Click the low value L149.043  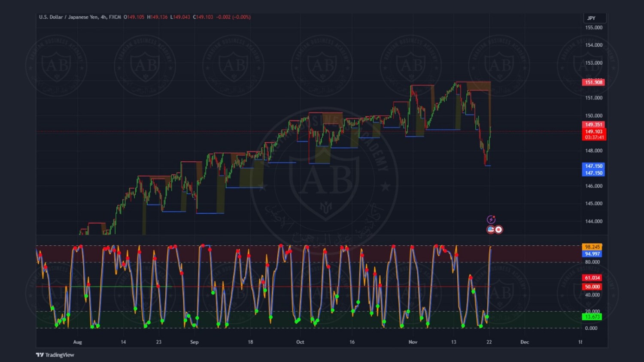[180, 17]
